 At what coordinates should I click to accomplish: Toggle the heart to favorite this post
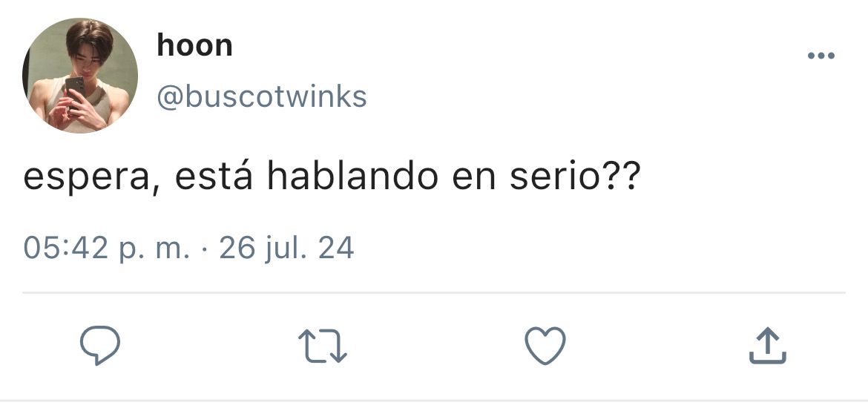click(545, 345)
